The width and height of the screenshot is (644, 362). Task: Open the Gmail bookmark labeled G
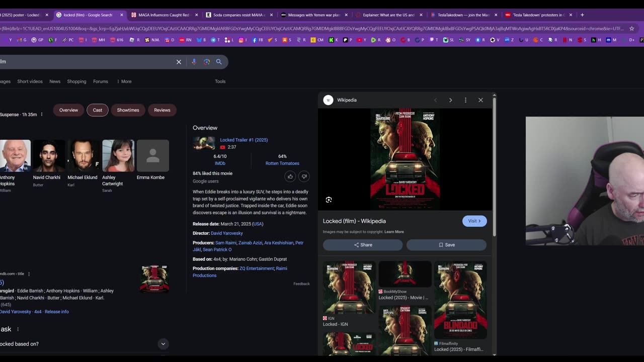pos(22,40)
